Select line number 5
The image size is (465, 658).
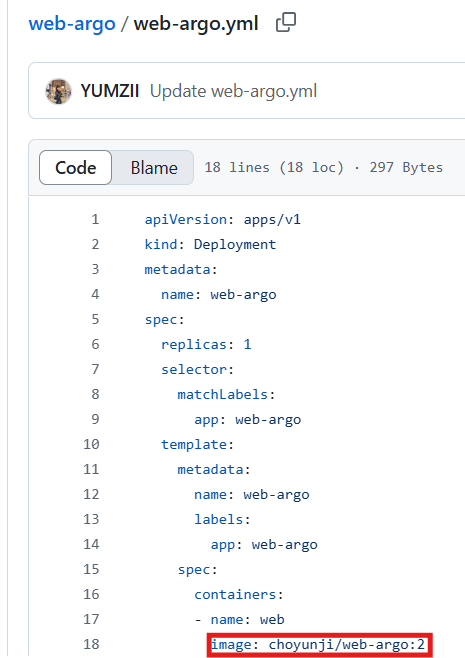click(x=95, y=319)
